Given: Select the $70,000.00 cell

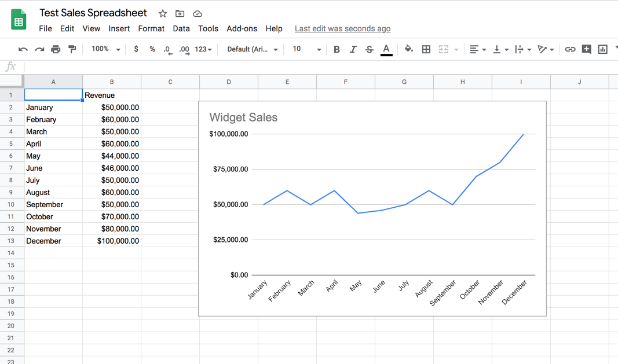Looking at the screenshot, I should coord(112,216).
